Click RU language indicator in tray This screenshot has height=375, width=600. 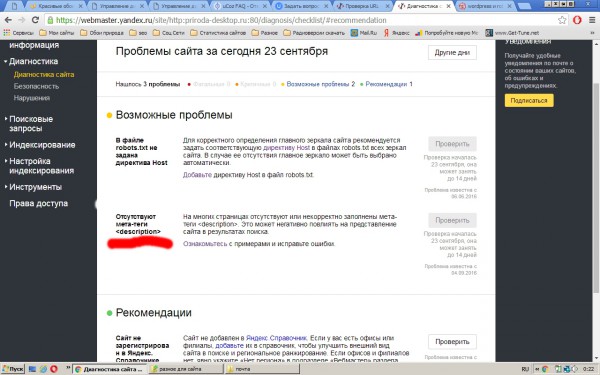click(x=525, y=369)
